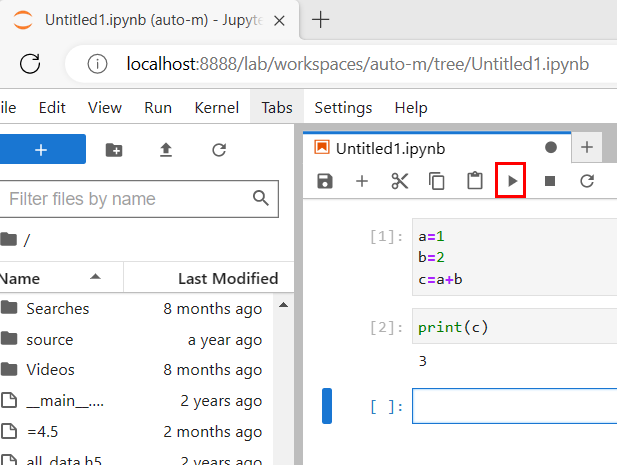Select the Videos folder
617x465 pixels.
coord(136,369)
